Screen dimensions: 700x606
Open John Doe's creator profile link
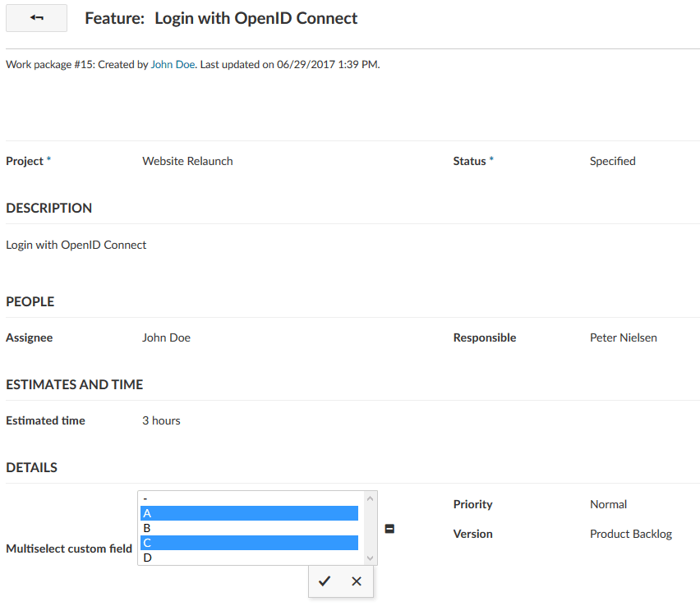173,64
